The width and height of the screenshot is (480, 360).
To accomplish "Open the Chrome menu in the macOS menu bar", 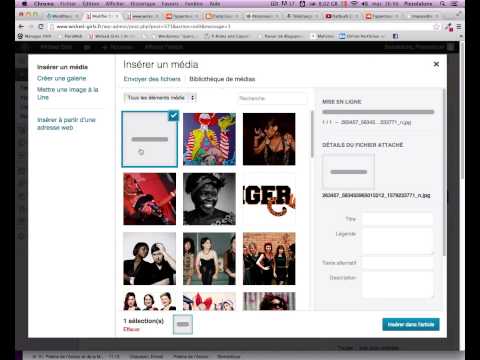I will [x=44, y=4].
